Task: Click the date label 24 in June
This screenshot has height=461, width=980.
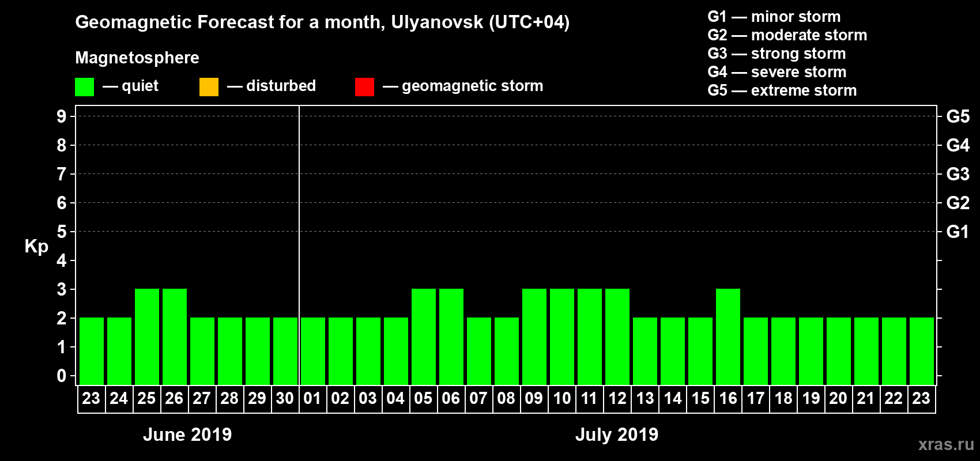Action: [x=119, y=398]
